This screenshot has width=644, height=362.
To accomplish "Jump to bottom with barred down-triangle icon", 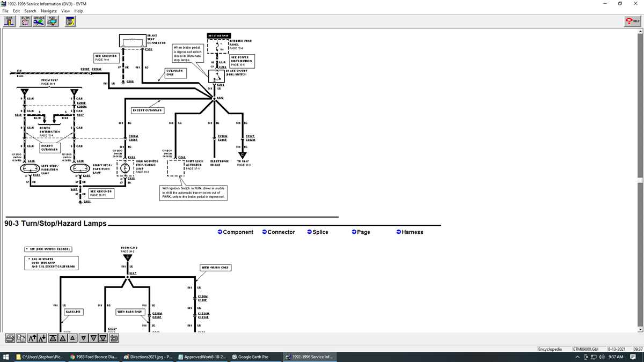I will point(104,338).
